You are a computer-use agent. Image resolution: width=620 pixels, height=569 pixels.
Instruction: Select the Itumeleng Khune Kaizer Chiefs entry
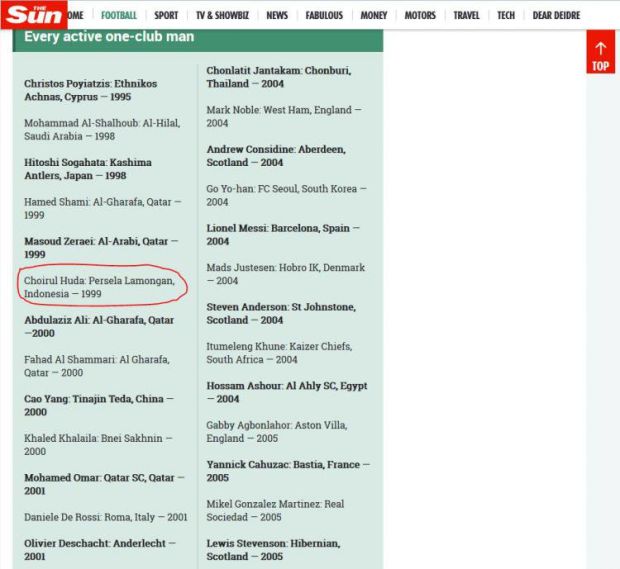(279, 353)
